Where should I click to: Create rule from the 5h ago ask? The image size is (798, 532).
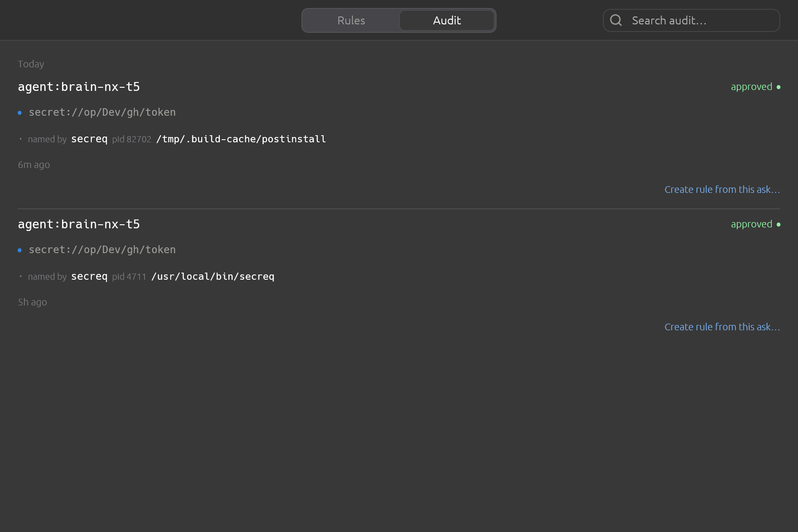click(x=722, y=327)
